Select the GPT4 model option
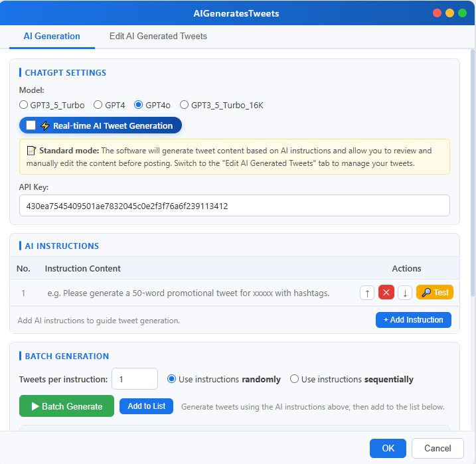476x464 pixels. click(98, 105)
